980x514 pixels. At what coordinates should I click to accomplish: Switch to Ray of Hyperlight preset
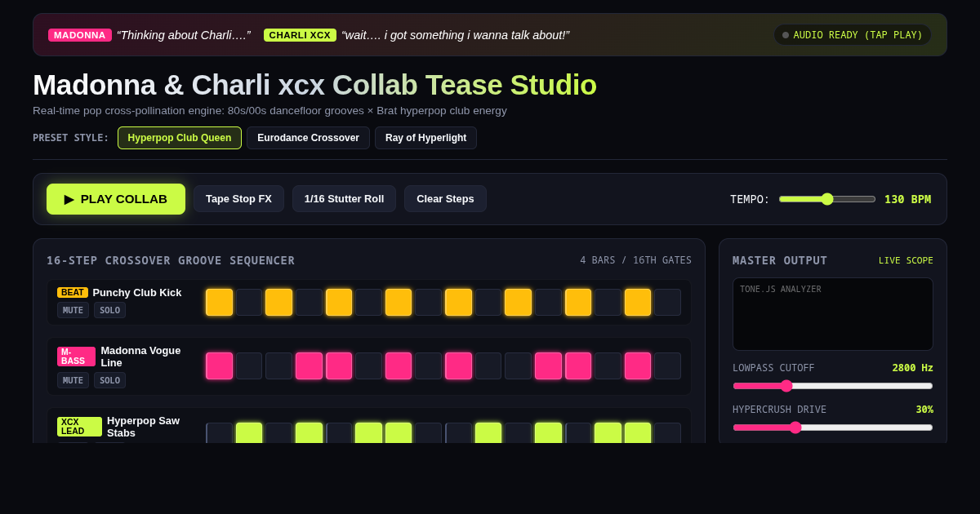425,138
